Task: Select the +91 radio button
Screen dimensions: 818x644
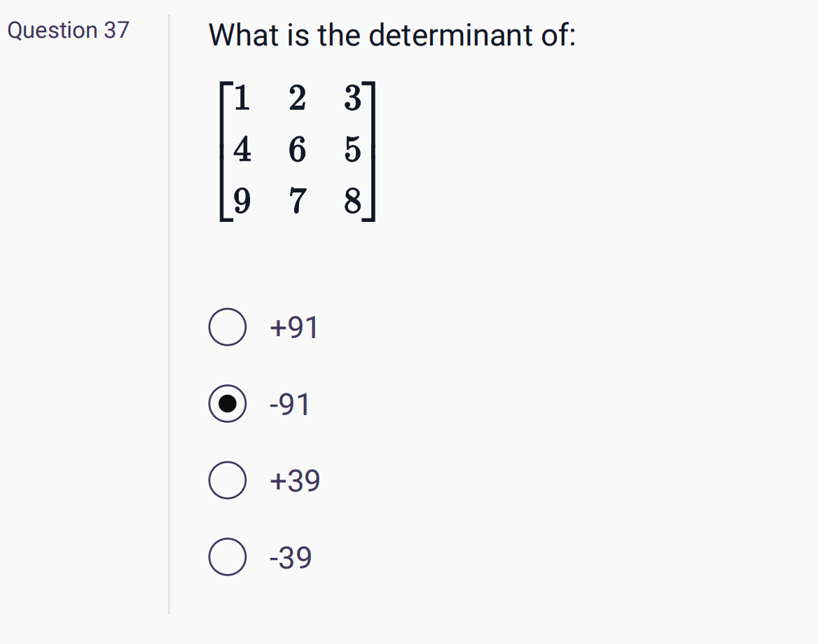Action: click(228, 327)
